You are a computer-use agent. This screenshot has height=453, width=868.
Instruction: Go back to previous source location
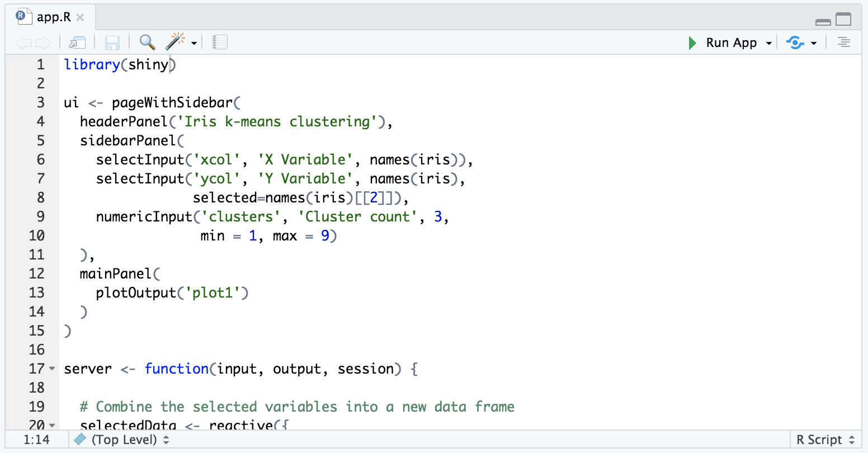[23, 43]
